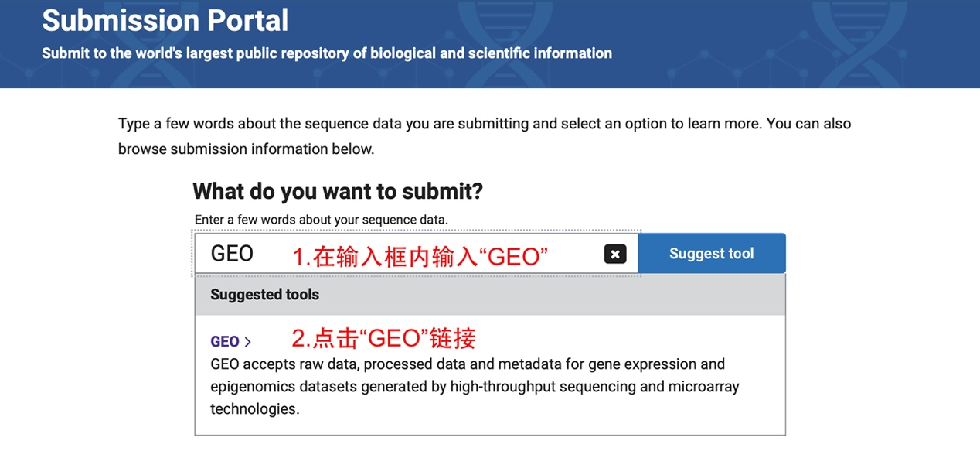This screenshot has height=475, width=980.
Task: Select the "What do you want to submit?" heading
Action: 338,191
